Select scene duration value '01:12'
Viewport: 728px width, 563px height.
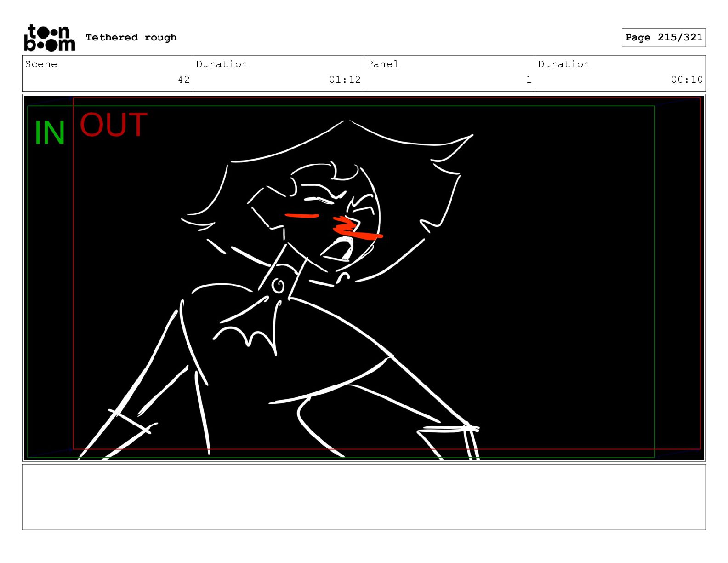click(345, 80)
